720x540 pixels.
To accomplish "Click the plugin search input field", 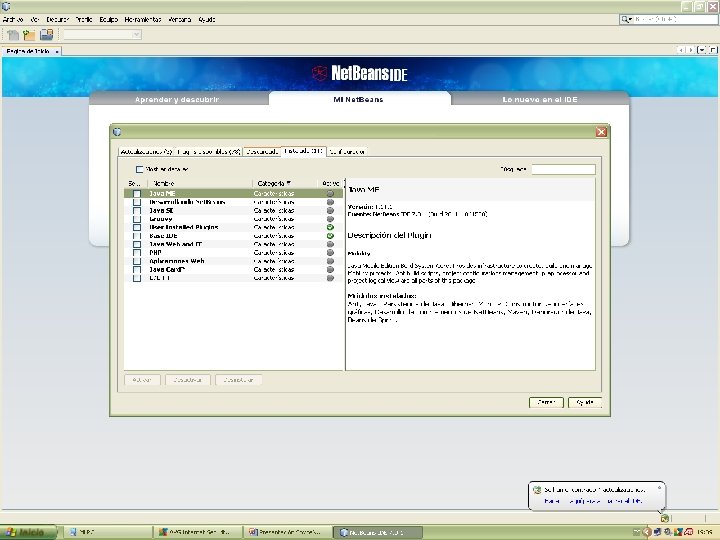I will click(x=563, y=169).
